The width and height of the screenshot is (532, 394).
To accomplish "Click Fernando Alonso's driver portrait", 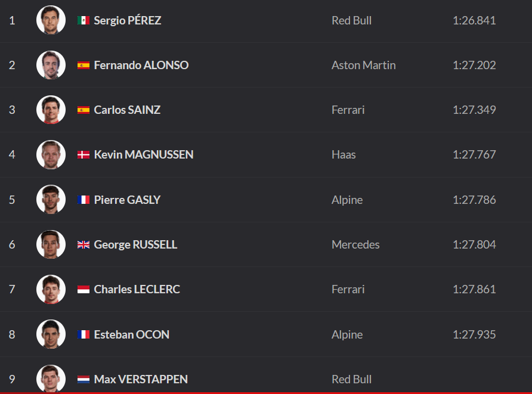I will pos(51,65).
